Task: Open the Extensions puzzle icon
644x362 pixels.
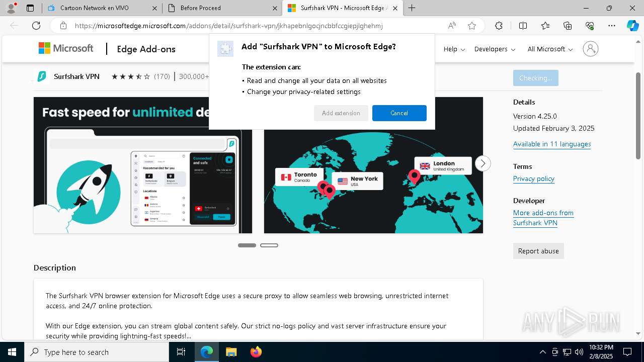Action: pyautogui.click(x=499, y=26)
